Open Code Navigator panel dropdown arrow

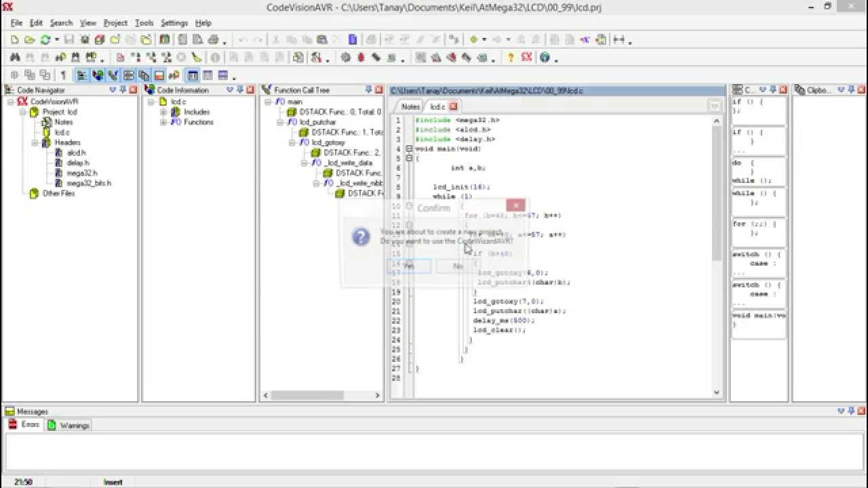tap(113, 89)
